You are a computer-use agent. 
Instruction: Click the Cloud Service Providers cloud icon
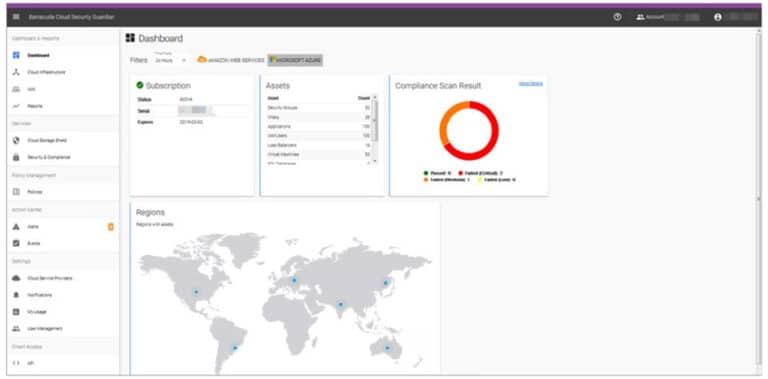(16, 278)
